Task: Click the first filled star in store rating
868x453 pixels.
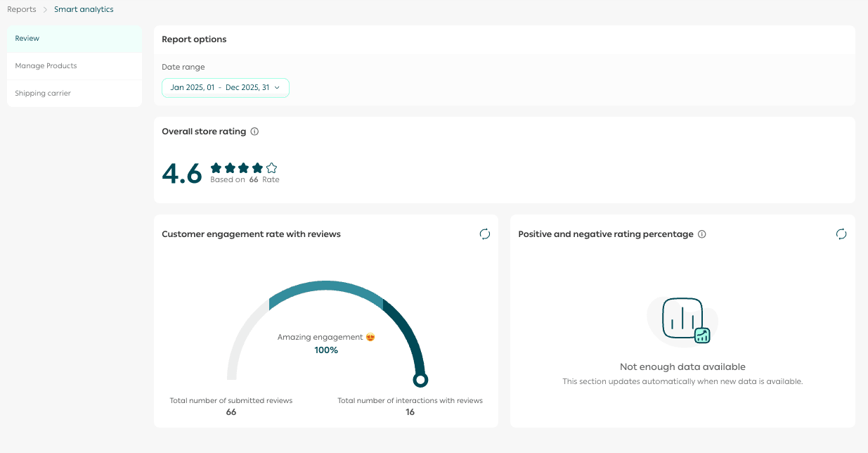Action: pos(216,168)
